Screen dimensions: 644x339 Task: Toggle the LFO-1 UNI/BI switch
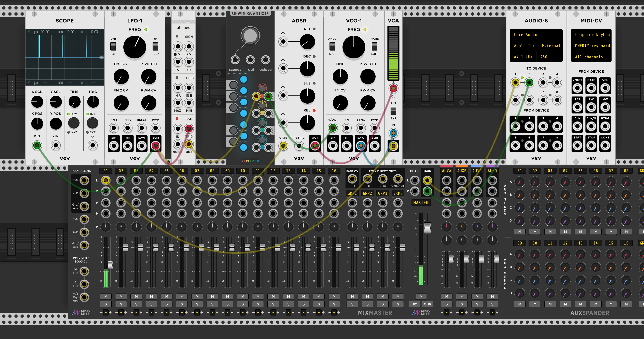(x=113, y=46)
